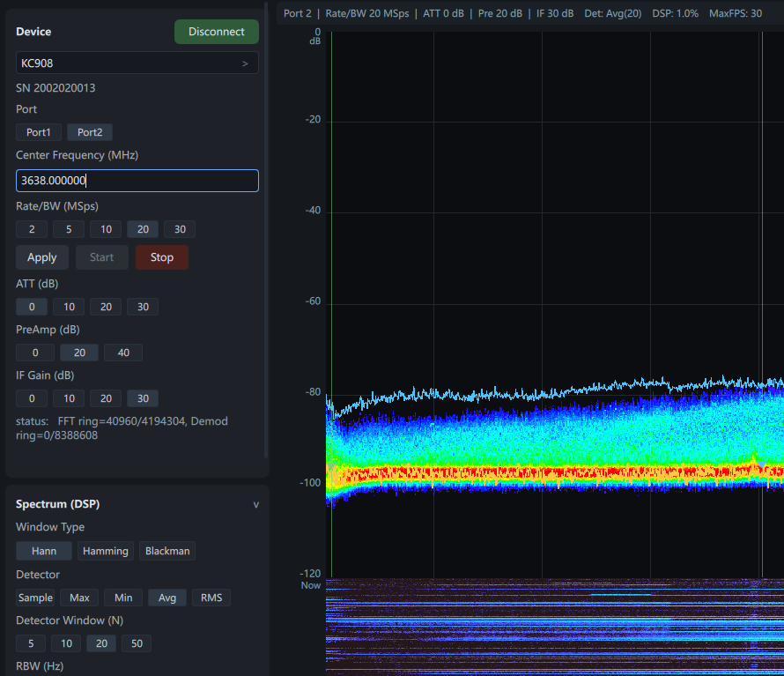Set Rate/BW to 2 MSps
This screenshot has height=676, width=784.
tap(31, 228)
